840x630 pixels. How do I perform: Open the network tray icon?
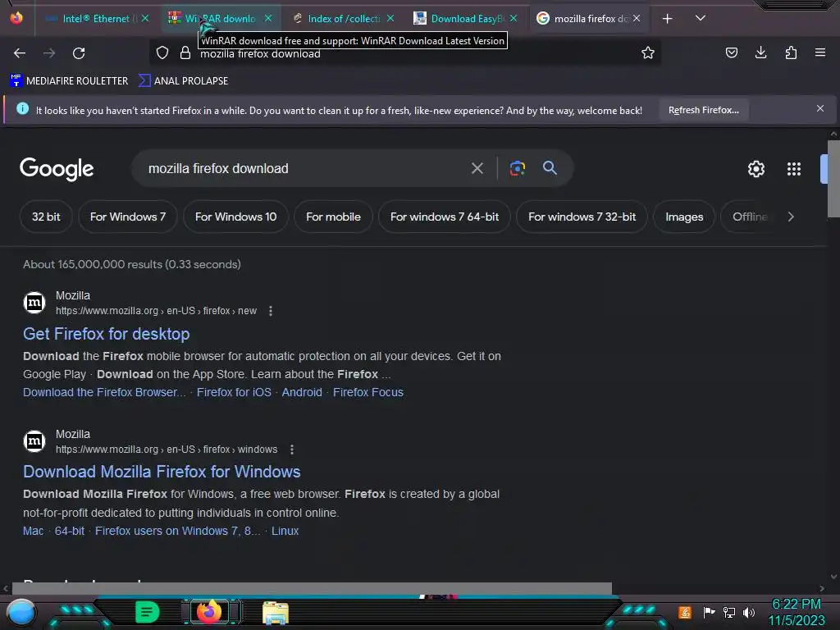coord(729,612)
